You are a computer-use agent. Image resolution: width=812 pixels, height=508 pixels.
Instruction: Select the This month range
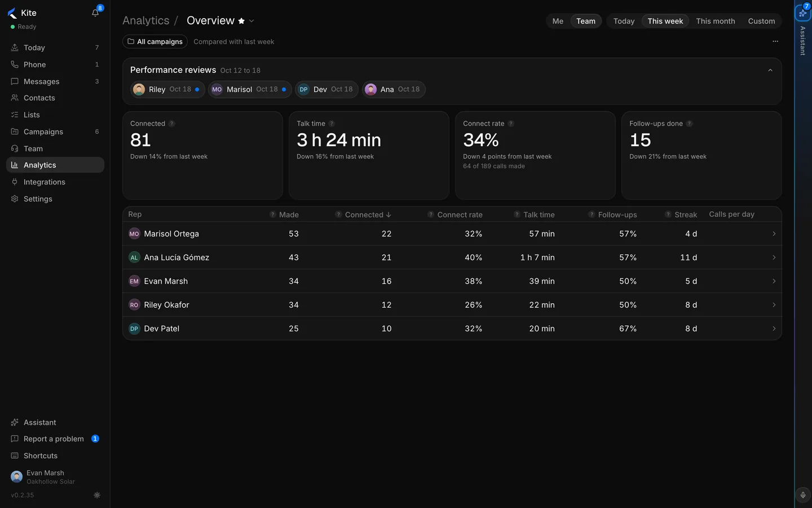tap(716, 21)
